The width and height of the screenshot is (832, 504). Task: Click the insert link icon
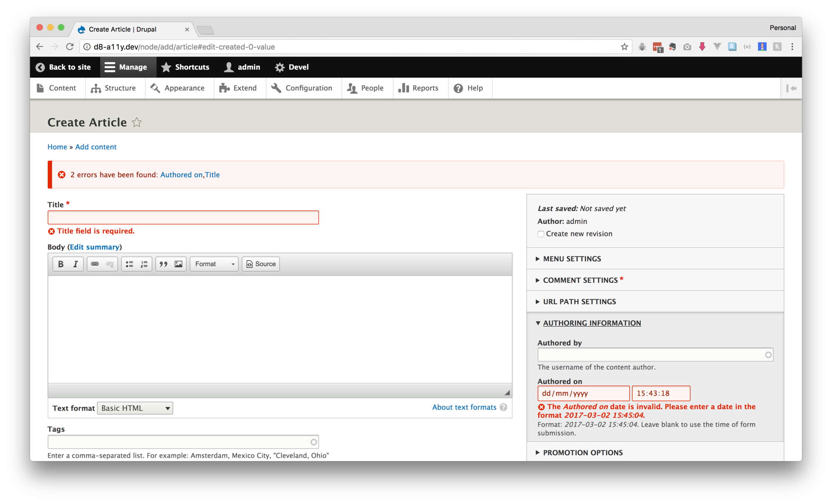click(95, 264)
